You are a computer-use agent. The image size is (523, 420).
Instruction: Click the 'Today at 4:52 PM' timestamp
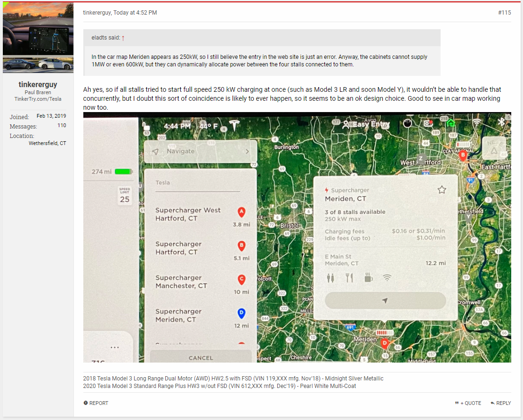point(135,12)
